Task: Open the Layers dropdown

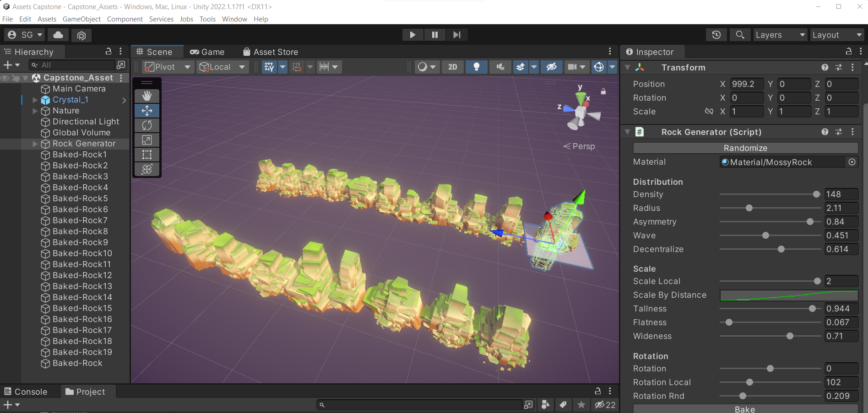Action: [x=780, y=35]
